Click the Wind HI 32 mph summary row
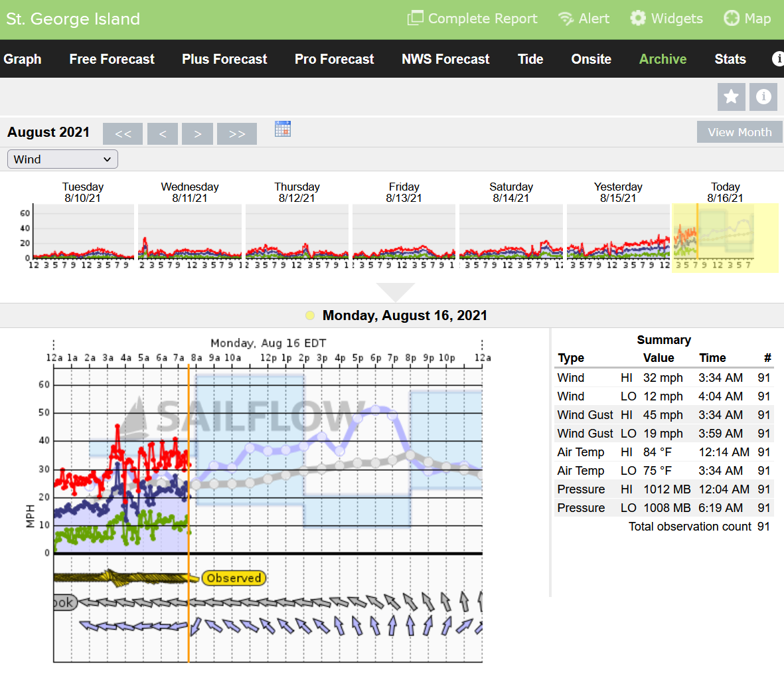784x680 pixels. click(x=663, y=378)
